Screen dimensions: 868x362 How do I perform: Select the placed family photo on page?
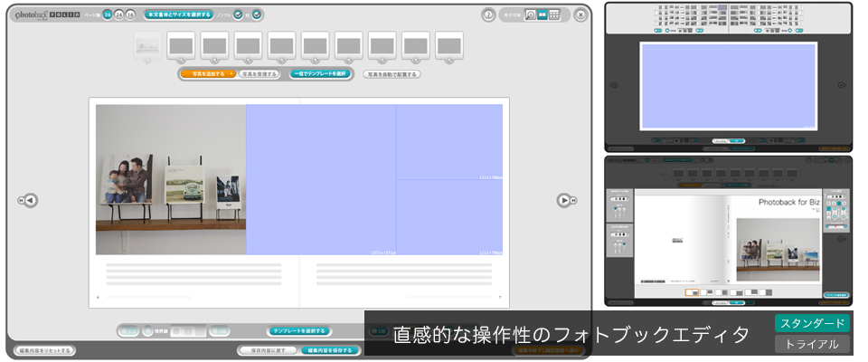[171, 179]
